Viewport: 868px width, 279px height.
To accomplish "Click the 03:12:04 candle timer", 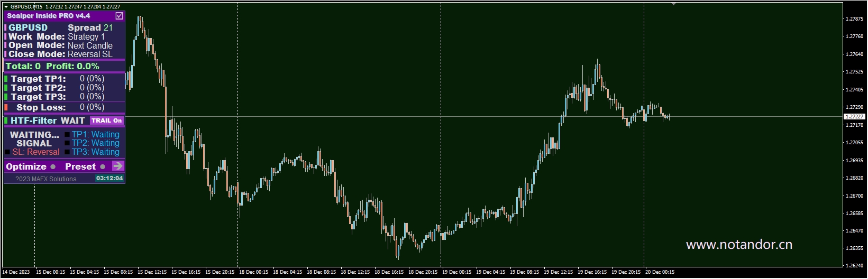I will point(109,178).
